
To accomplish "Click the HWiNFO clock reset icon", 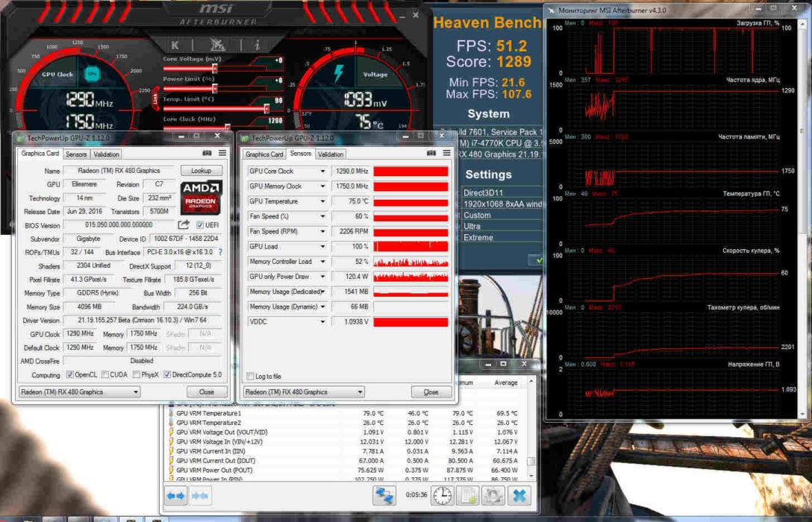I will coord(442,495).
